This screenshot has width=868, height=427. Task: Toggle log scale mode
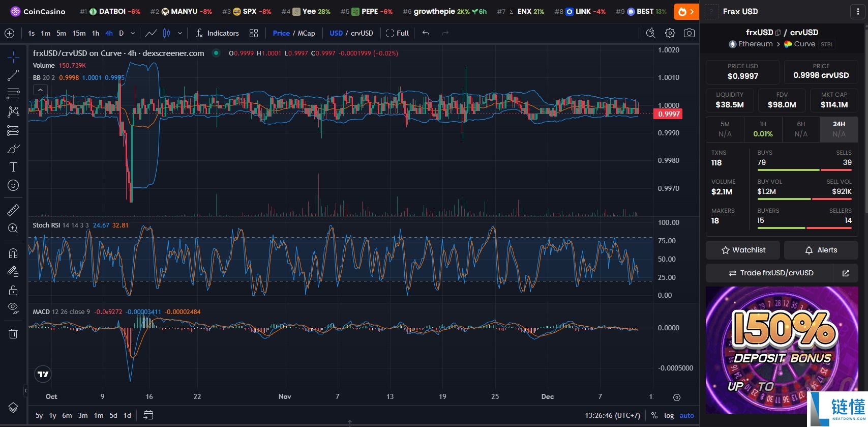point(669,415)
